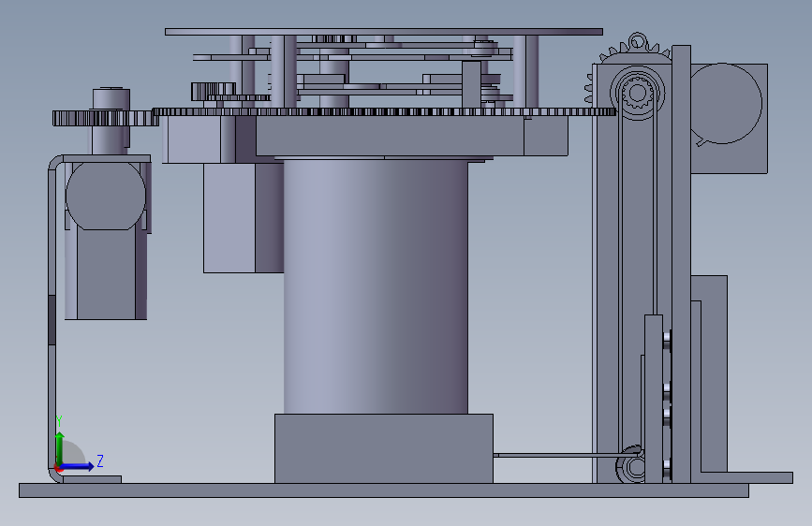Viewport: 812px width, 526px height.
Task: Select the left motor's rectangular body below the bracket
Action: tap(106, 274)
